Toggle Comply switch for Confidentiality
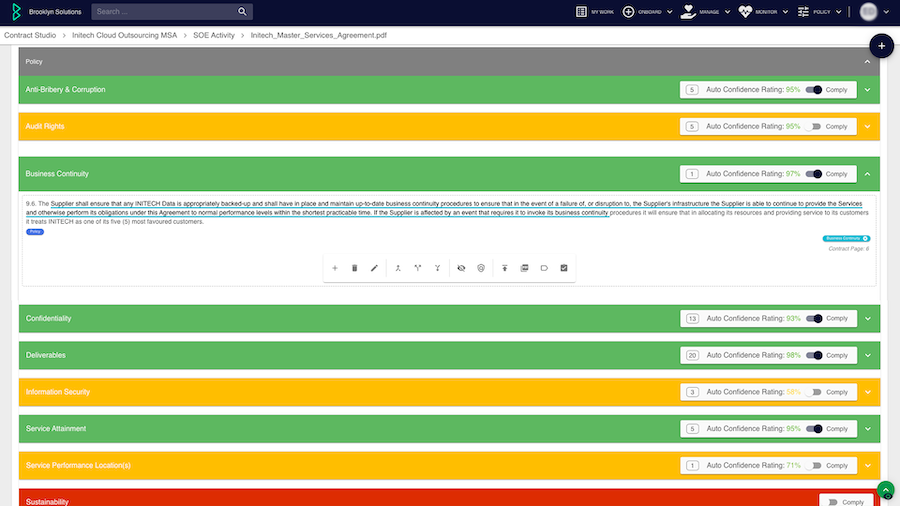Viewport: 900px width, 506px height. pos(814,318)
